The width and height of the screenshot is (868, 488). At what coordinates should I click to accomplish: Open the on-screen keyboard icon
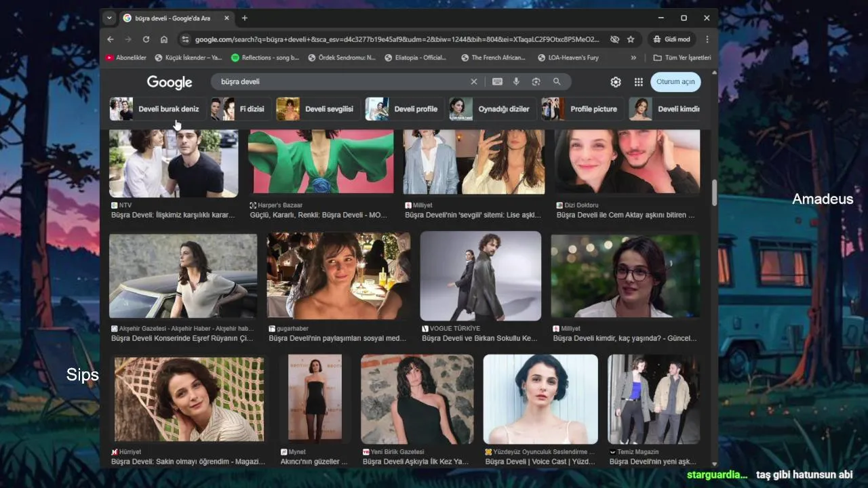(x=497, y=81)
